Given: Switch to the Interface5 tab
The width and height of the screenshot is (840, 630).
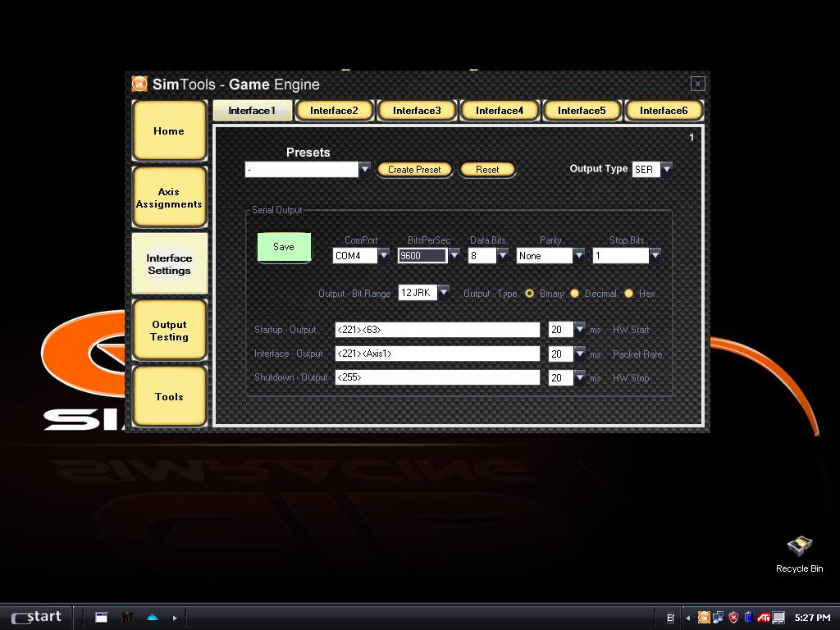Looking at the screenshot, I should (582, 111).
